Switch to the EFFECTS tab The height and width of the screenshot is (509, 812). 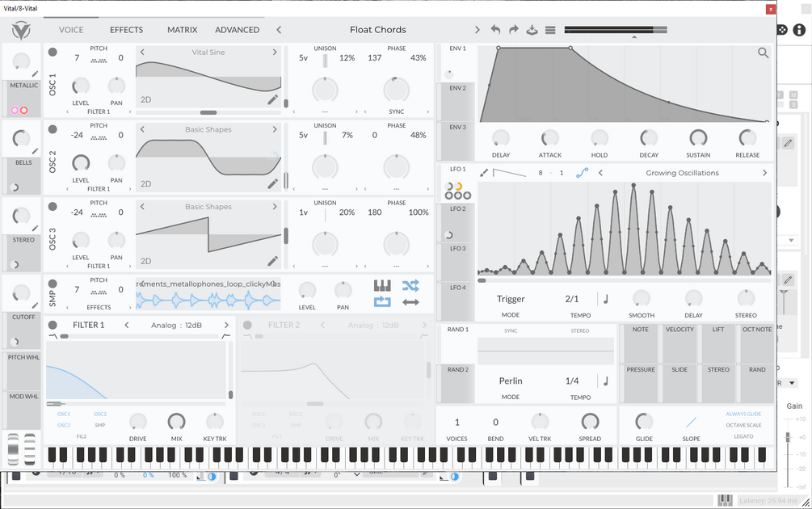coord(126,30)
